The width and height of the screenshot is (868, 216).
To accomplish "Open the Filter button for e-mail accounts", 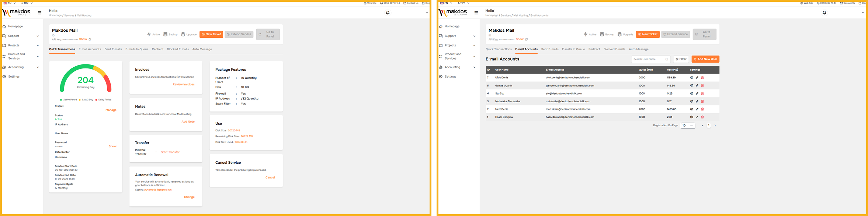I will tap(681, 59).
